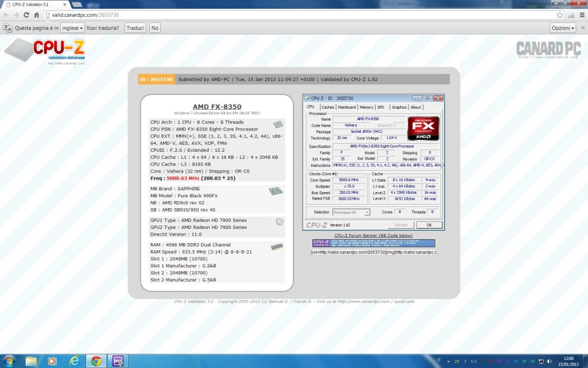Click the Core Voltage 1.04 V value
The width and height of the screenshot is (588, 368).
[x=392, y=138]
